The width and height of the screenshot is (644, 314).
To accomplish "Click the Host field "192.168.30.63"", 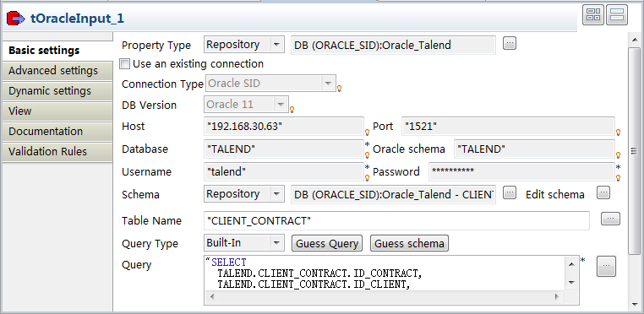I will point(284,127).
